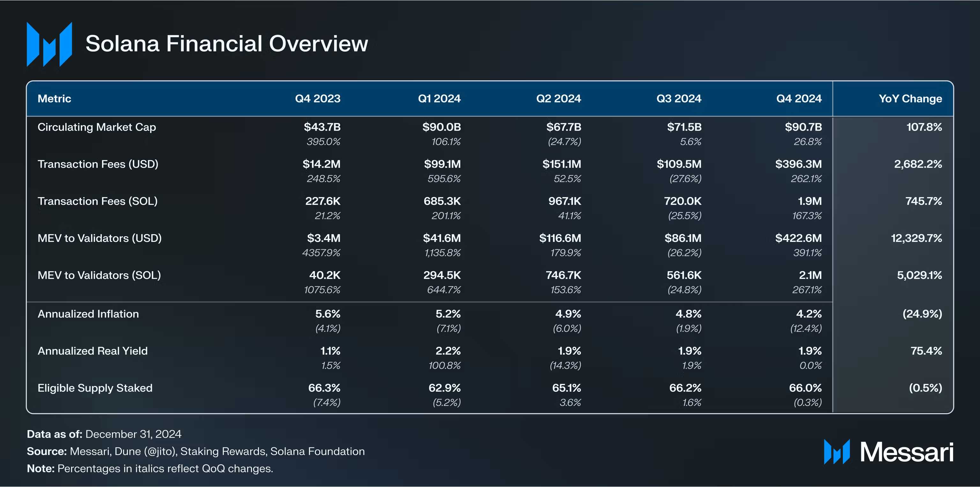Image resolution: width=980 pixels, height=487 pixels.
Task: Click the Note about QoQ percentages
Action: [x=150, y=469]
